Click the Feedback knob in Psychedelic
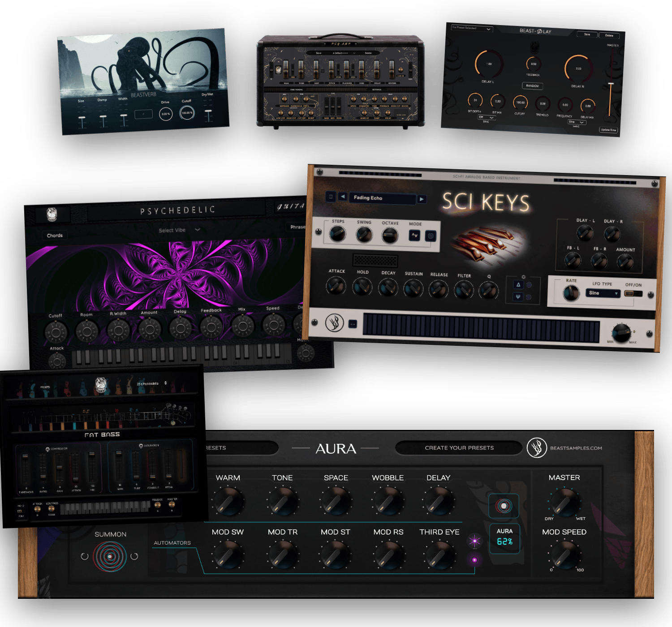Screen dimensions: 672x627 [x=211, y=327]
